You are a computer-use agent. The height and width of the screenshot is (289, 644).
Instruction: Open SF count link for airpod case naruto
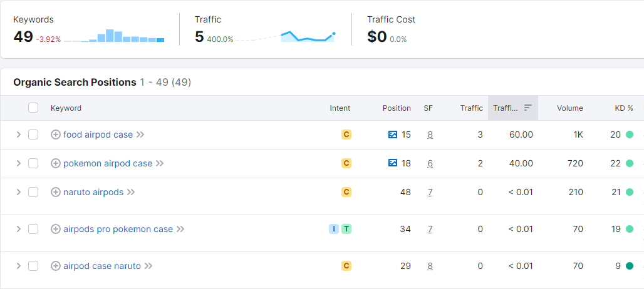click(430, 266)
